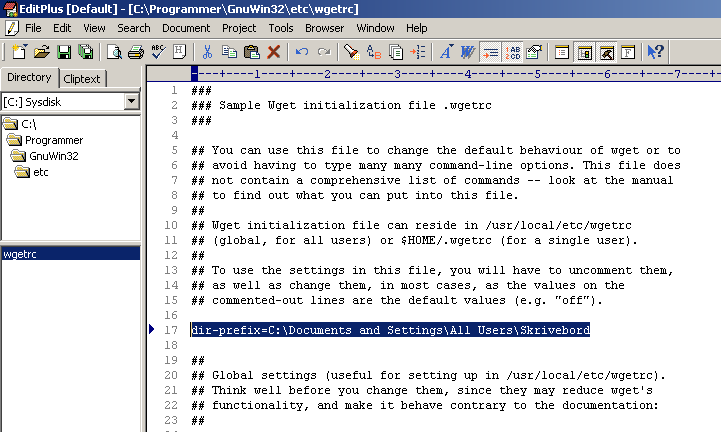Open the Project menu
The image size is (721, 432).
point(239,28)
